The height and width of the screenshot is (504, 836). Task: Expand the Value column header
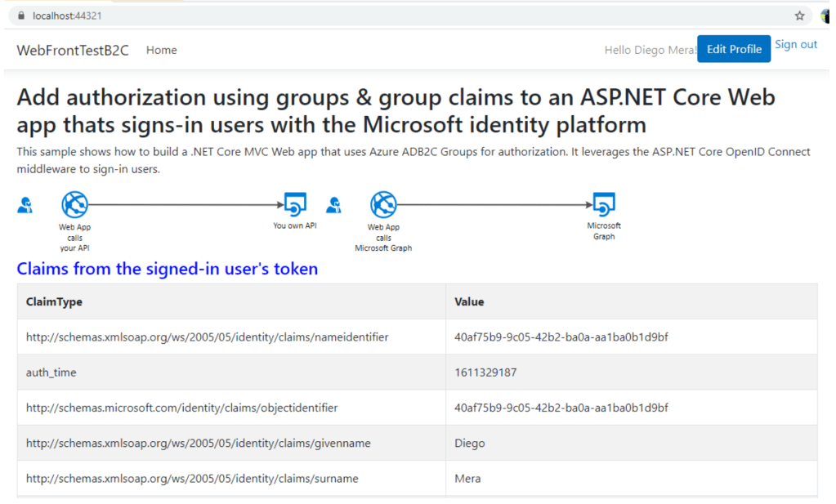467,301
